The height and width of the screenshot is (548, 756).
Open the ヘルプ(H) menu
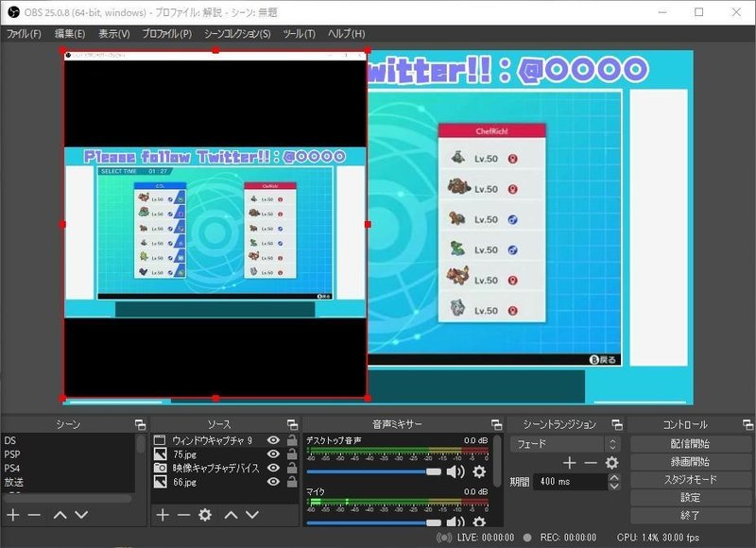346,34
